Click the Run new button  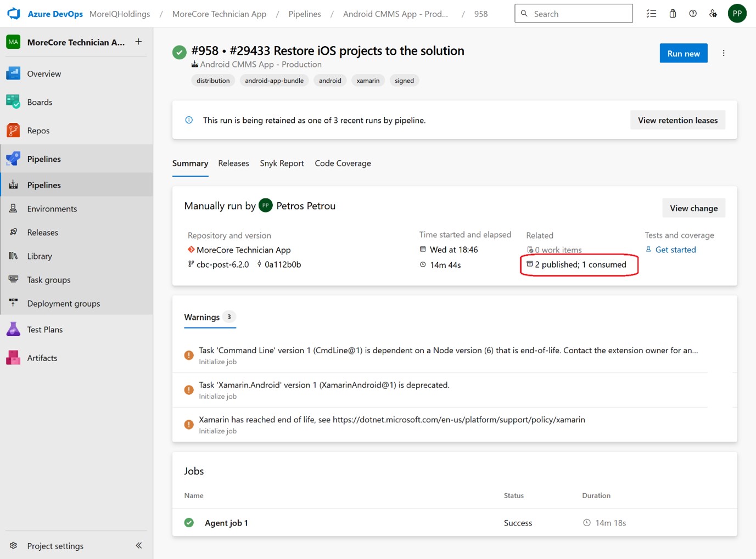pyautogui.click(x=683, y=53)
